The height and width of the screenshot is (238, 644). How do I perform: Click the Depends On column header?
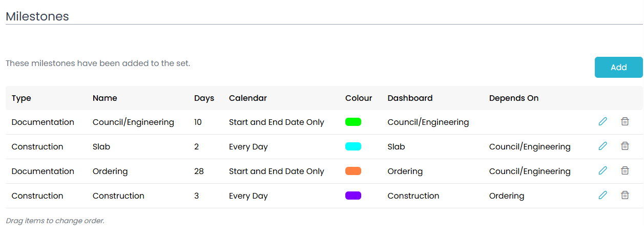(513, 98)
